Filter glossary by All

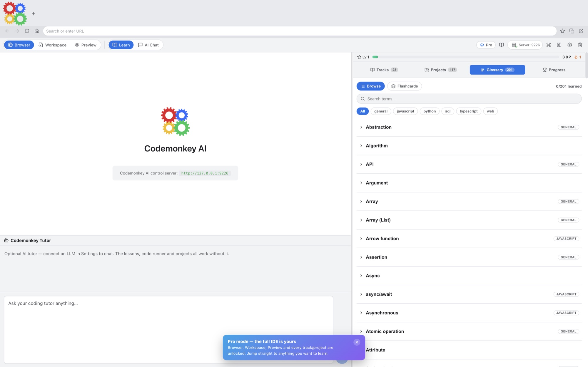point(363,111)
